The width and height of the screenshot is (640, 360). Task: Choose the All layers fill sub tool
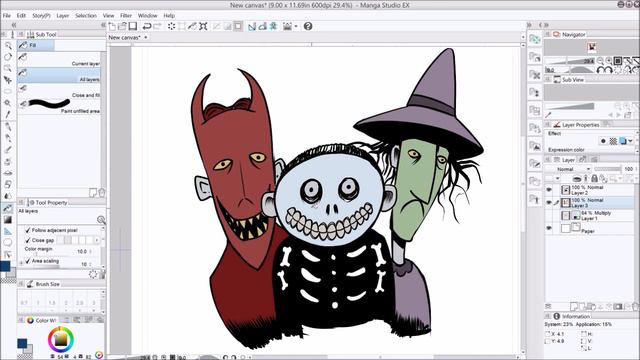pos(59,75)
